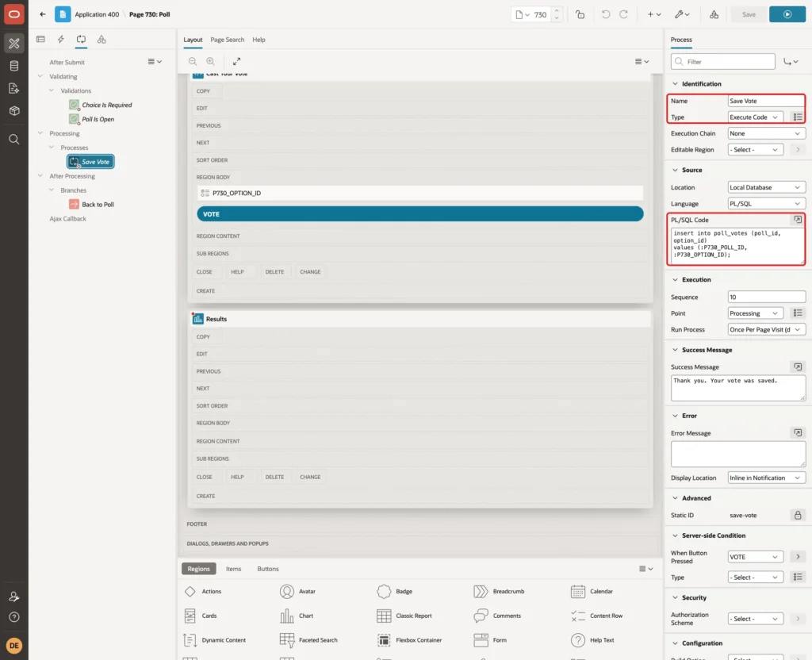Open SQL Workshop database icon

pyautogui.click(x=14, y=66)
